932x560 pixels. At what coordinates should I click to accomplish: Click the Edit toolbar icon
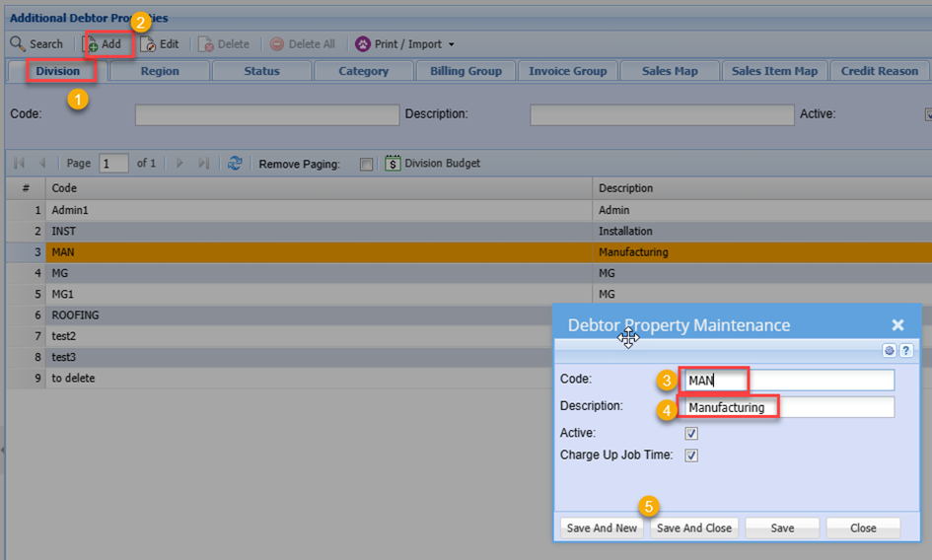click(x=148, y=44)
